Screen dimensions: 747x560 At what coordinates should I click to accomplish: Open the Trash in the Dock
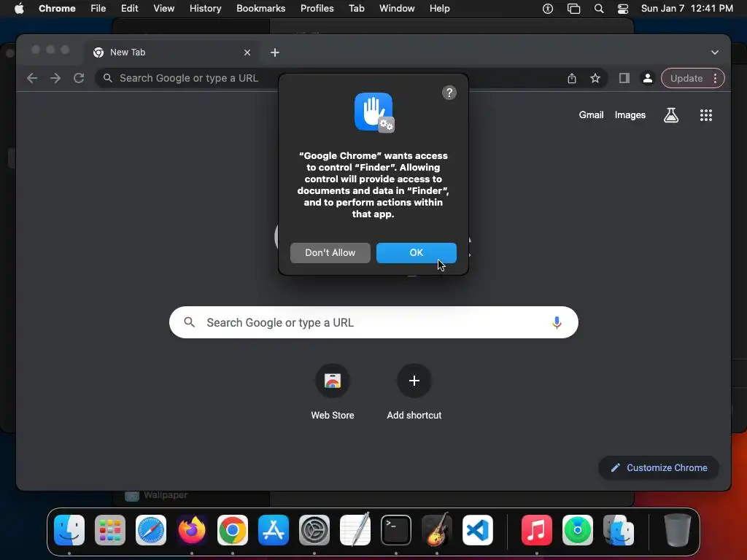(677, 530)
